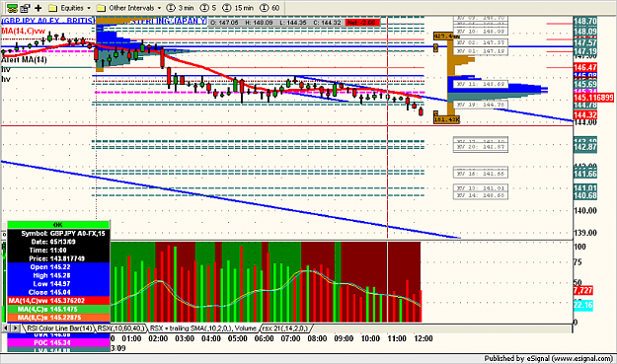Switch to the 60 interval button
Screen dimensions: 617x364
270,8
